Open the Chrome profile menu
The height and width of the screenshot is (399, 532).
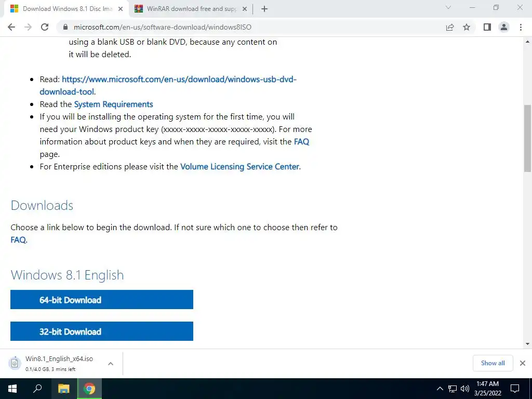(x=504, y=27)
